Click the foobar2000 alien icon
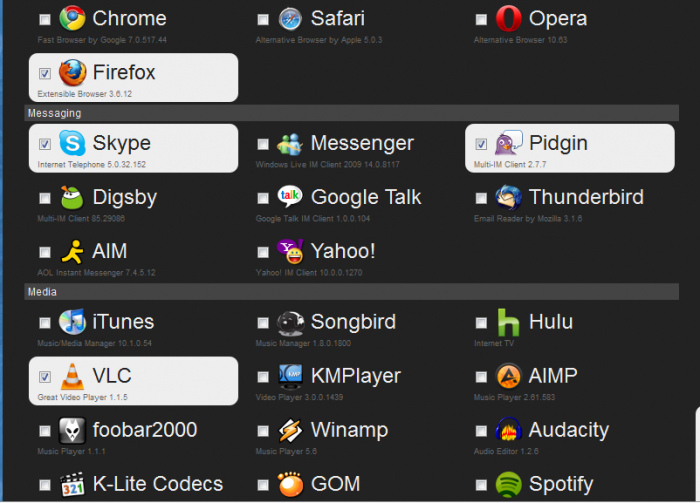 click(x=70, y=430)
